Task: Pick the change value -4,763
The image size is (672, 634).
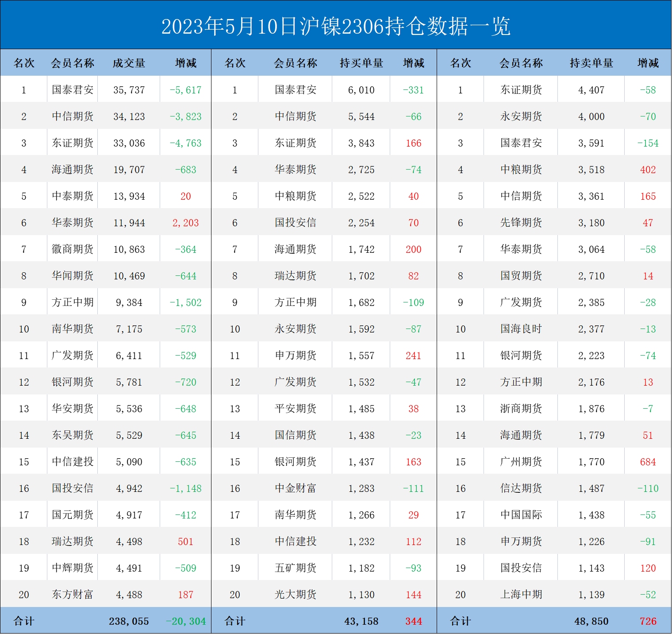Action: (185, 143)
